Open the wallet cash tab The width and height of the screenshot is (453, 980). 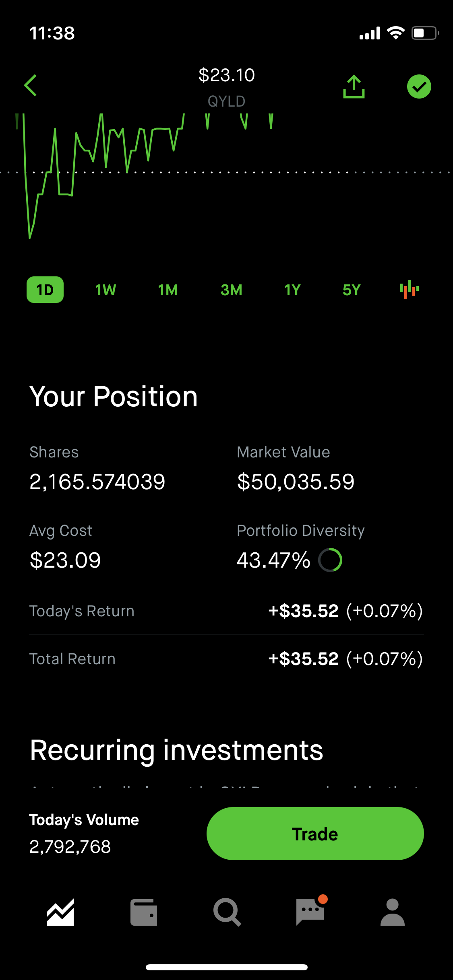144,912
